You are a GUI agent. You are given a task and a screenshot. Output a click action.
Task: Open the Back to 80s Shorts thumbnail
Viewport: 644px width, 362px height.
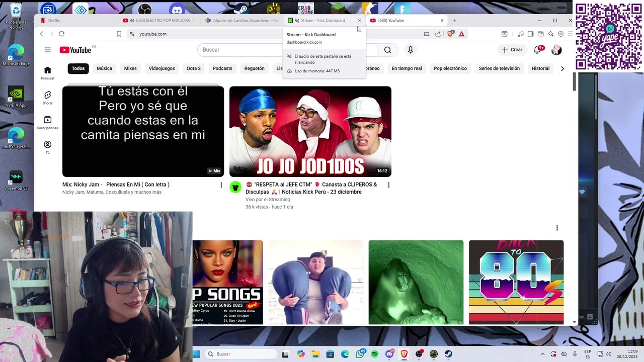click(x=516, y=282)
